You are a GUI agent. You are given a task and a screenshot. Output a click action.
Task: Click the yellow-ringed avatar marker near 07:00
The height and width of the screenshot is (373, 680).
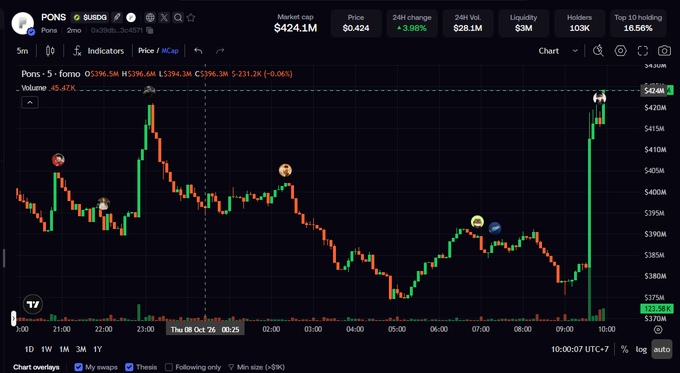click(477, 222)
